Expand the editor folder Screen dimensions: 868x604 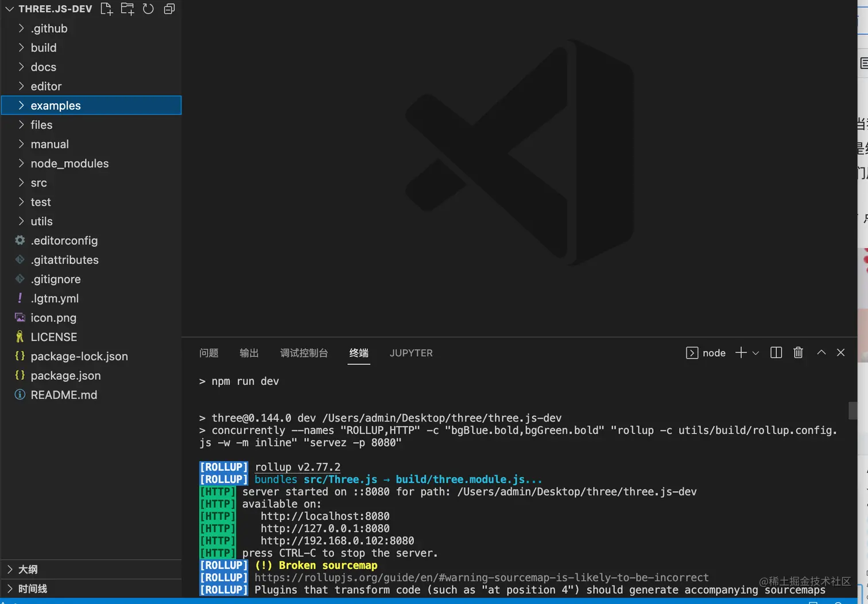pyautogui.click(x=91, y=86)
